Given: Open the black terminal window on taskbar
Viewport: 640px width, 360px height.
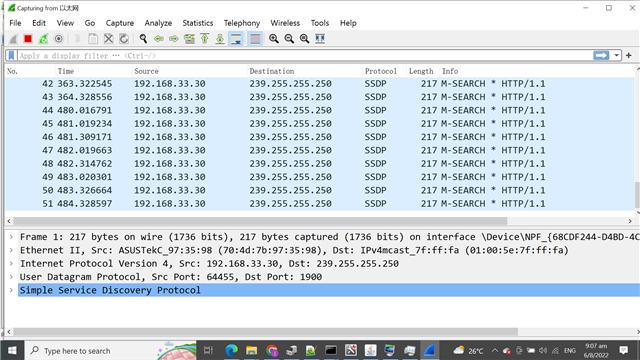Looking at the screenshot, I should (x=331, y=350).
